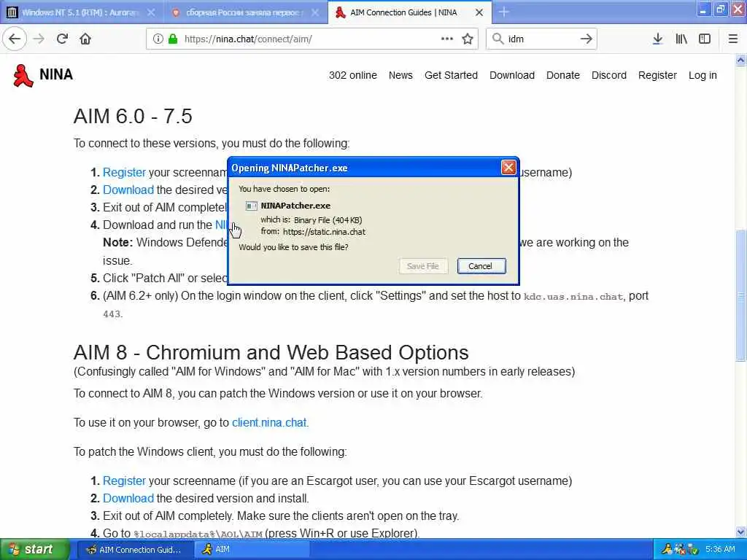Open the AIM tray icon in system tray

click(x=667, y=550)
